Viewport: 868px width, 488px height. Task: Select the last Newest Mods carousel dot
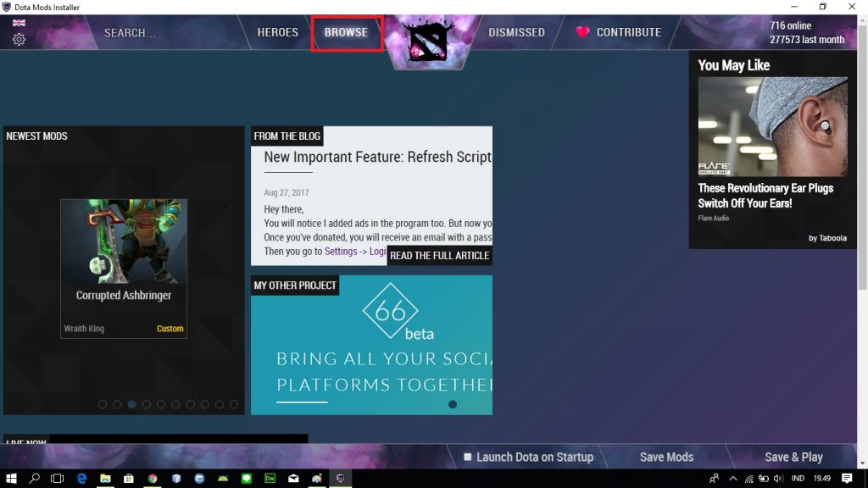pos(234,404)
